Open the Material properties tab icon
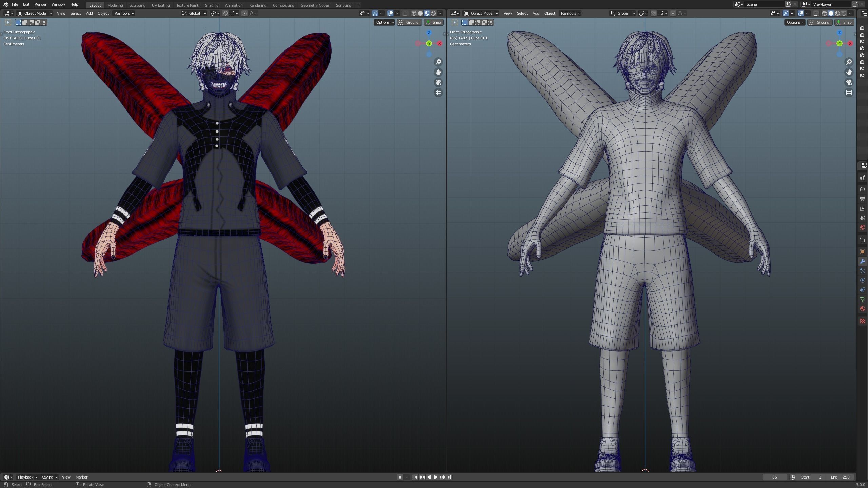Image resolution: width=868 pixels, height=488 pixels. pyautogui.click(x=862, y=309)
